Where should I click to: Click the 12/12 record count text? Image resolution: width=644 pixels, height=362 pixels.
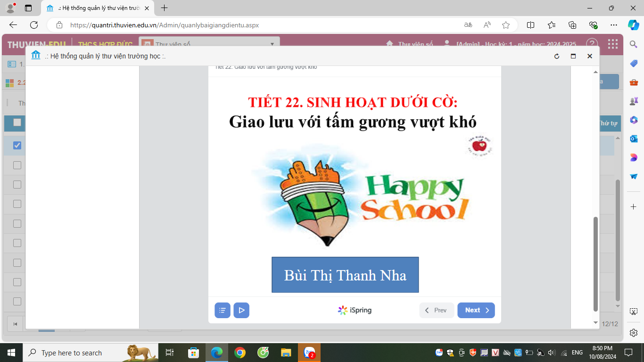(x=610, y=324)
